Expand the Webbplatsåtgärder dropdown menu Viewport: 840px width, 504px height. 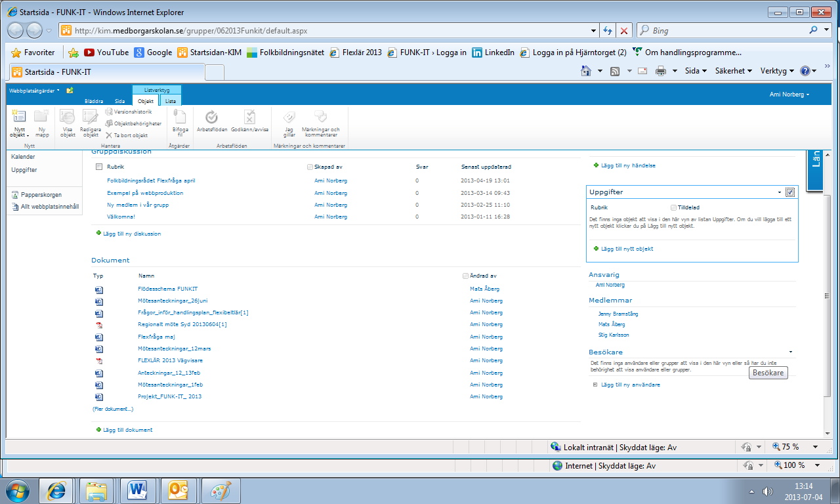34,91
